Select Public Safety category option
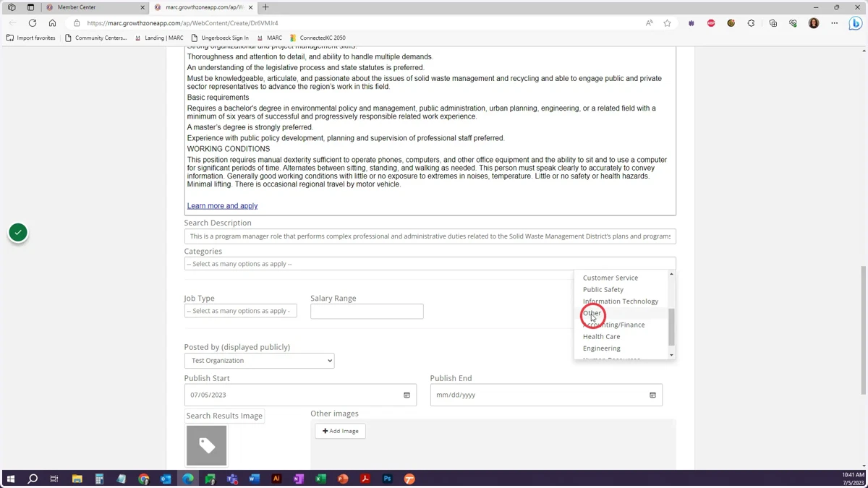 click(x=603, y=289)
